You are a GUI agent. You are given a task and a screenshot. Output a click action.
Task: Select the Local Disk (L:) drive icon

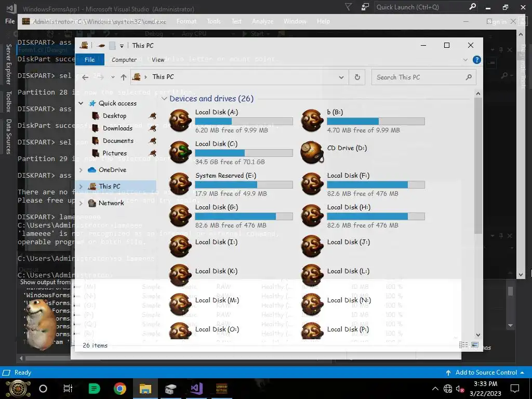pos(312,275)
